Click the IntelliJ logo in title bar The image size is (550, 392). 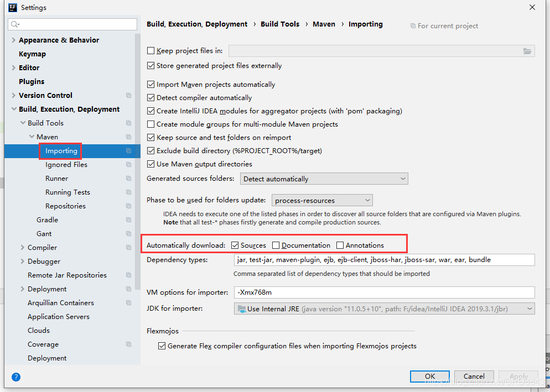pos(13,7)
